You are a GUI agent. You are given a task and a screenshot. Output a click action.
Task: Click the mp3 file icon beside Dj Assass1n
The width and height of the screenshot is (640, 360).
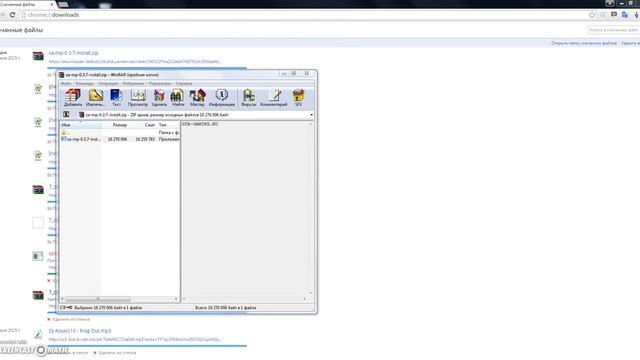pyautogui.click(x=38, y=334)
